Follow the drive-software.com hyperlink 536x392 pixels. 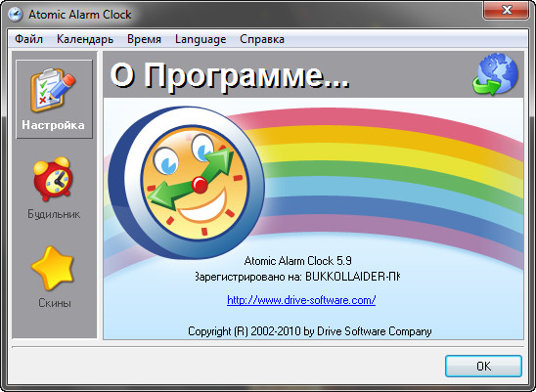301,300
